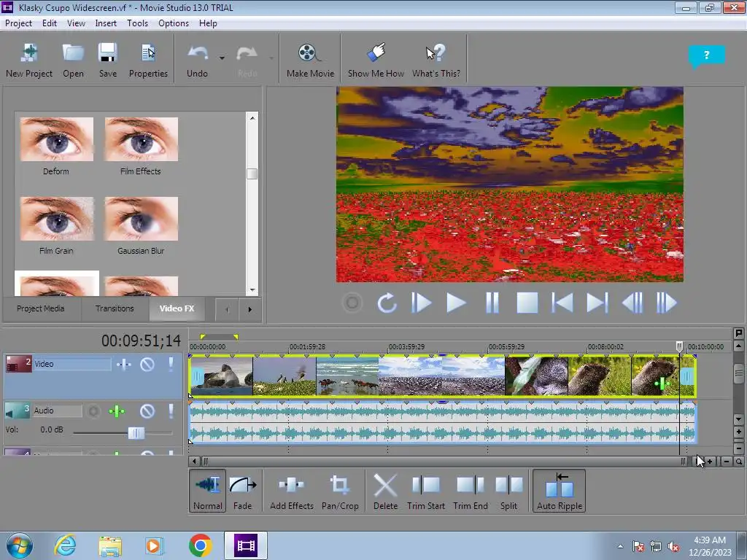Click the Record button in preview
Viewport: 747px width, 560px height.
click(x=352, y=303)
